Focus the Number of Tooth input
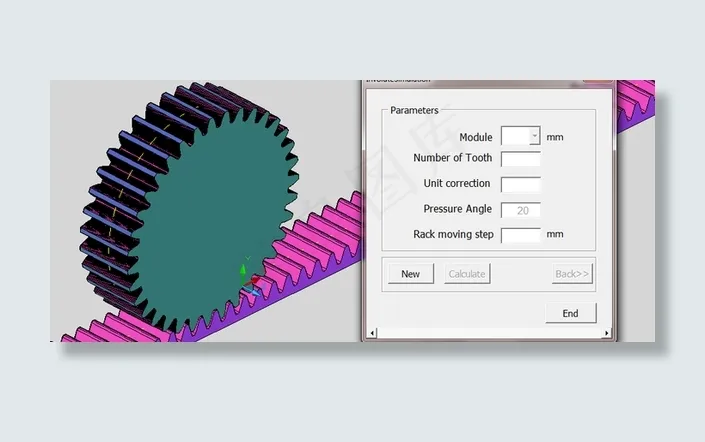This screenshot has width=705, height=442. coord(520,159)
